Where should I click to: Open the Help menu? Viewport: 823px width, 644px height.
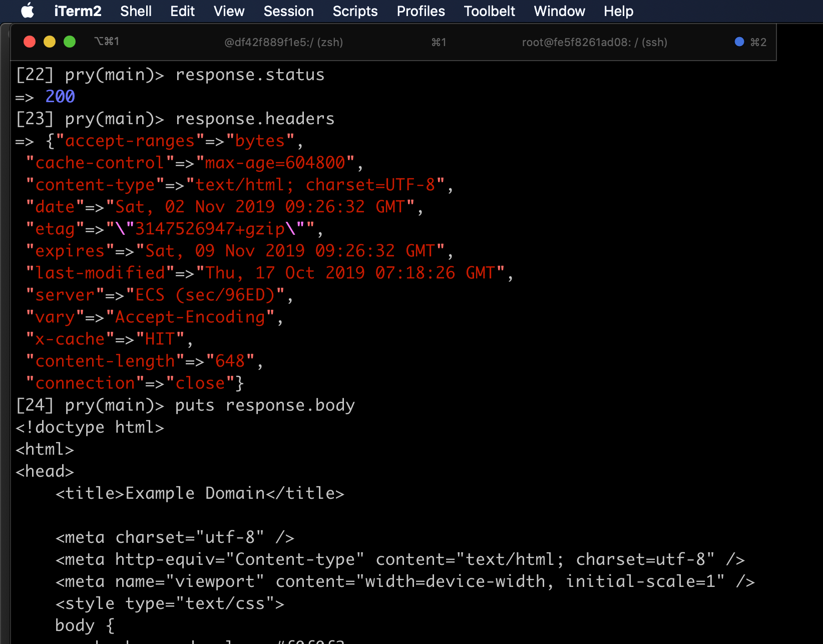[x=618, y=11]
